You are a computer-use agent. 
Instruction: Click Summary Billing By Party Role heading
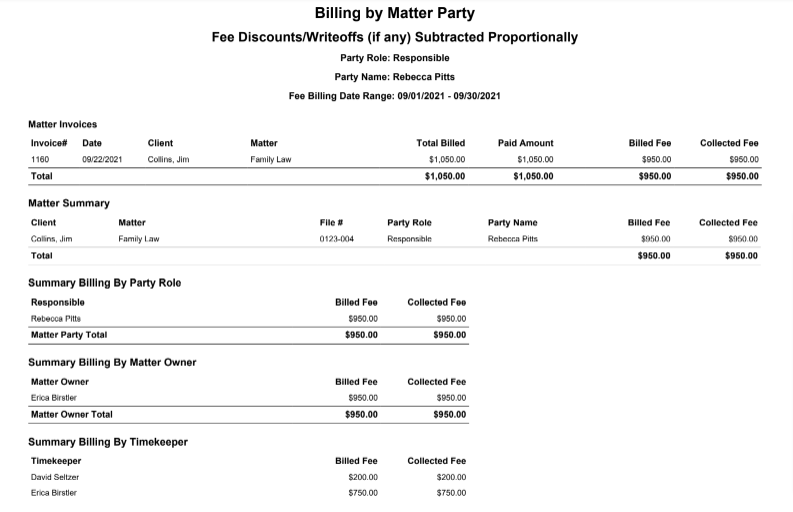pos(105,283)
